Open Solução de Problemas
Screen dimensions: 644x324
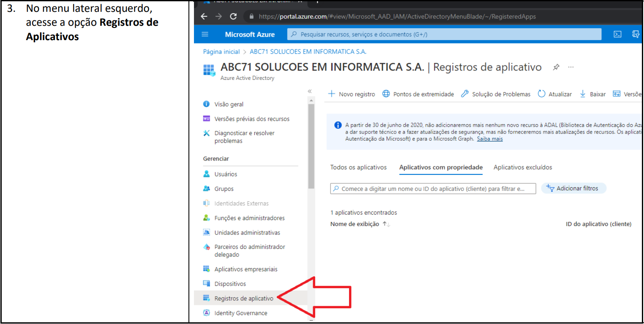tap(496, 94)
